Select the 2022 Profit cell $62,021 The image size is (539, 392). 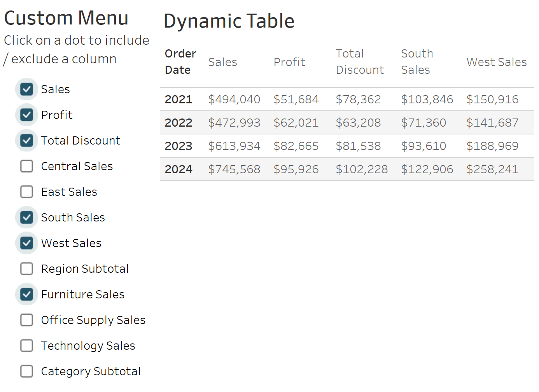tap(296, 122)
